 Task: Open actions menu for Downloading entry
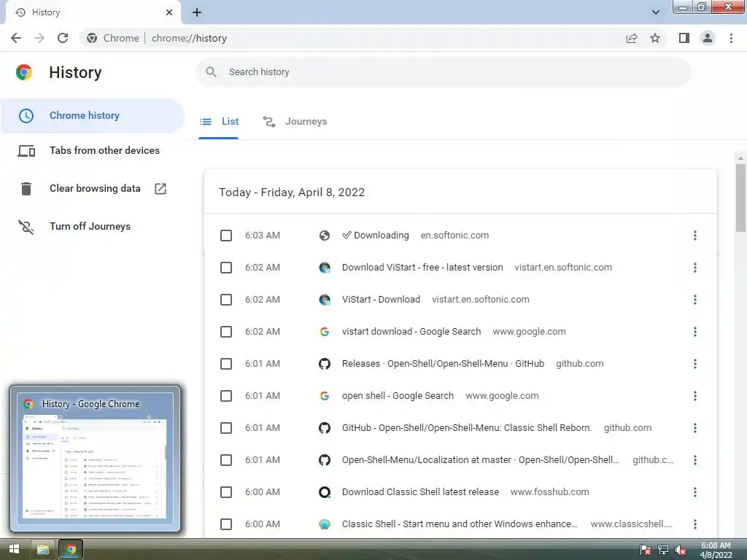(695, 236)
